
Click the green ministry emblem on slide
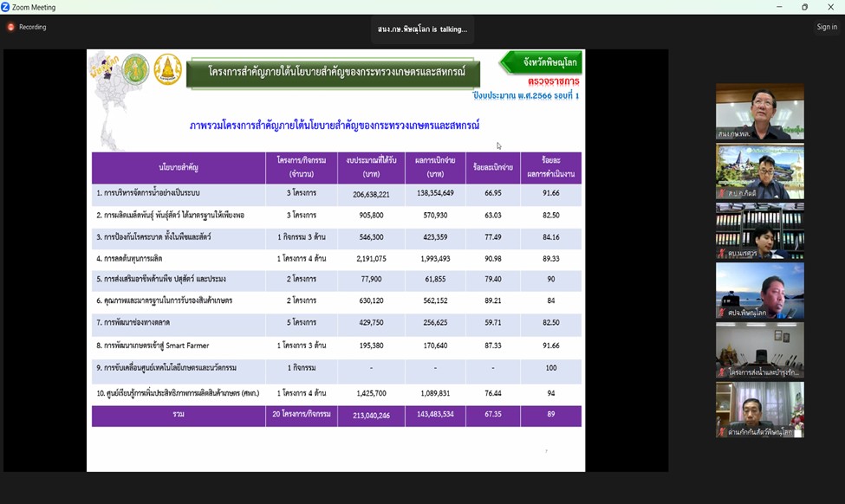tap(135, 69)
